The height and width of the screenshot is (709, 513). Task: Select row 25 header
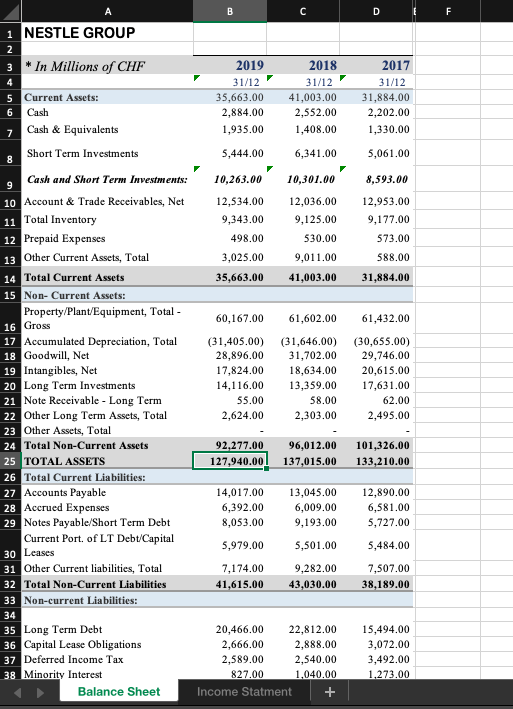tap(10, 461)
